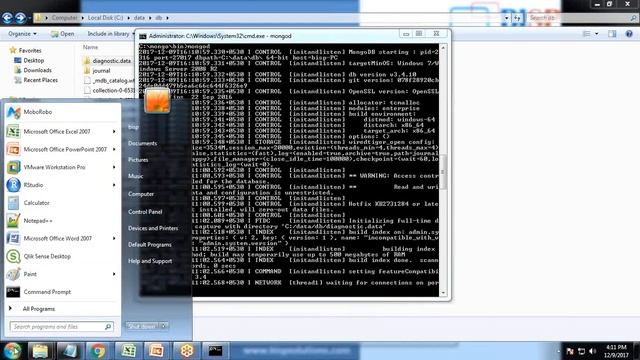This screenshot has height=360, width=640.
Task: Click the orange flower taskbar icon
Action: pos(187,351)
